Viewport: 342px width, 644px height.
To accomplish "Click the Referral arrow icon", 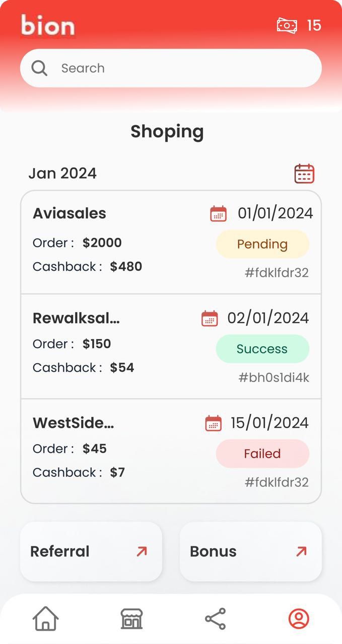I will pyautogui.click(x=142, y=551).
